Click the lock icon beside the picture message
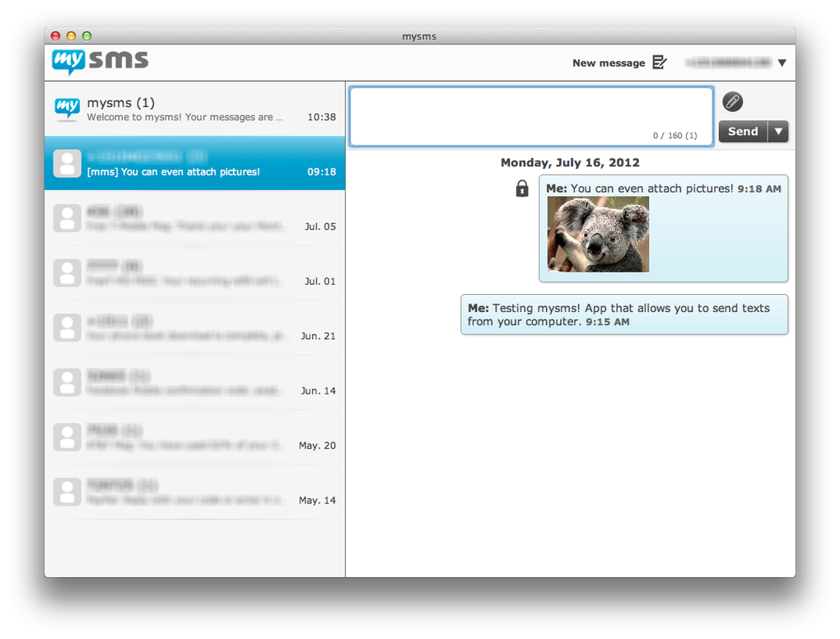The image size is (840, 639). click(522, 189)
